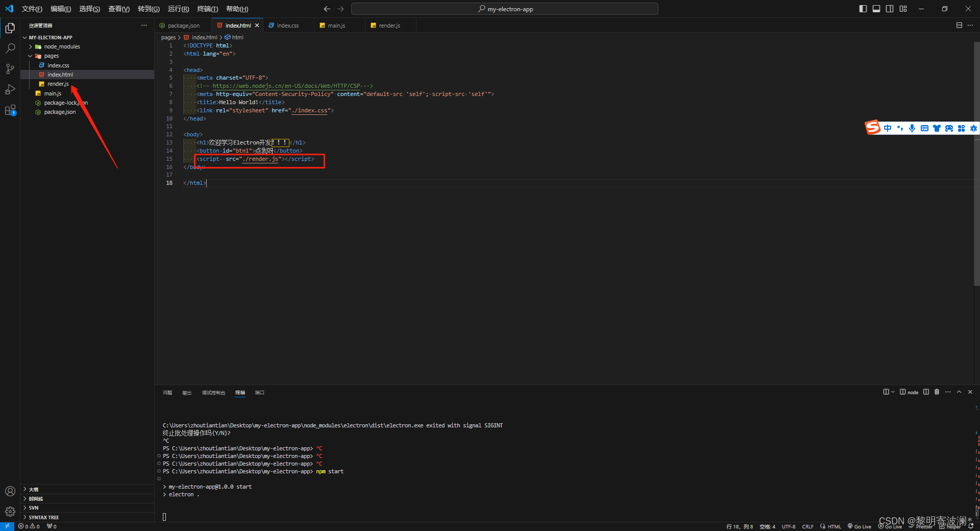Click the Sogou IME game controller icon

(949, 128)
